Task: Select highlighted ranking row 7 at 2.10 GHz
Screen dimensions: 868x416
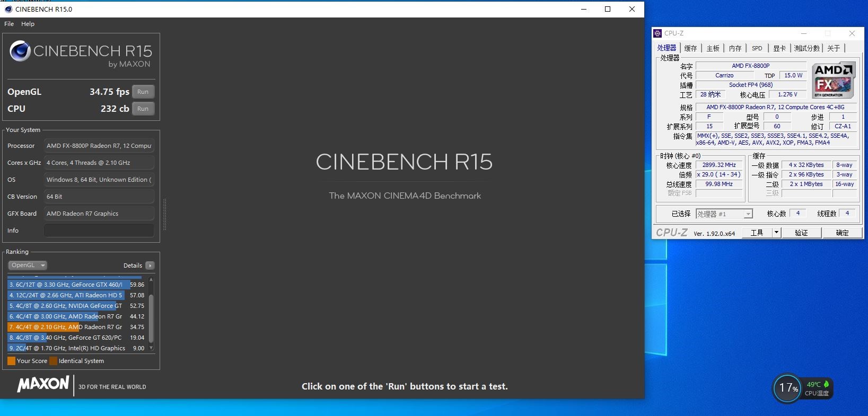Action: point(76,327)
